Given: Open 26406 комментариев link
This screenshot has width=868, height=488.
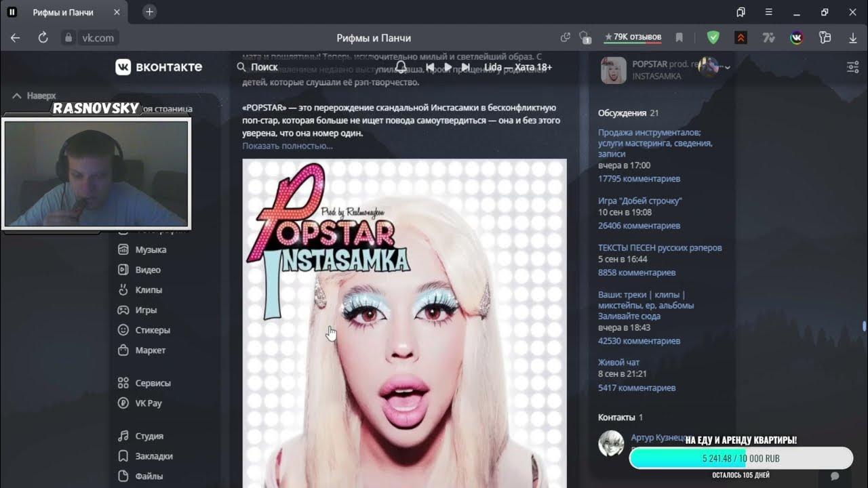Looking at the screenshot, I should 639,226.
